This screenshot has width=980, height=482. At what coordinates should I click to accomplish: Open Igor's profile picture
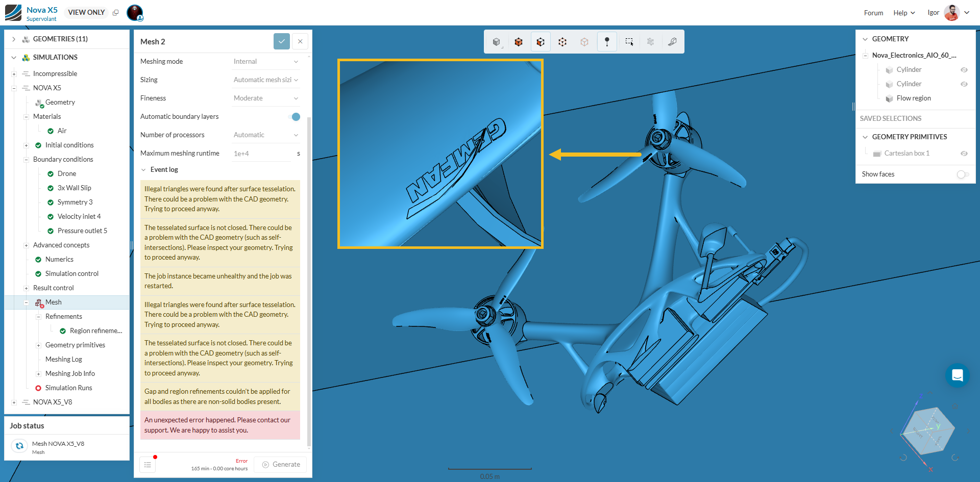click(951, 13)
